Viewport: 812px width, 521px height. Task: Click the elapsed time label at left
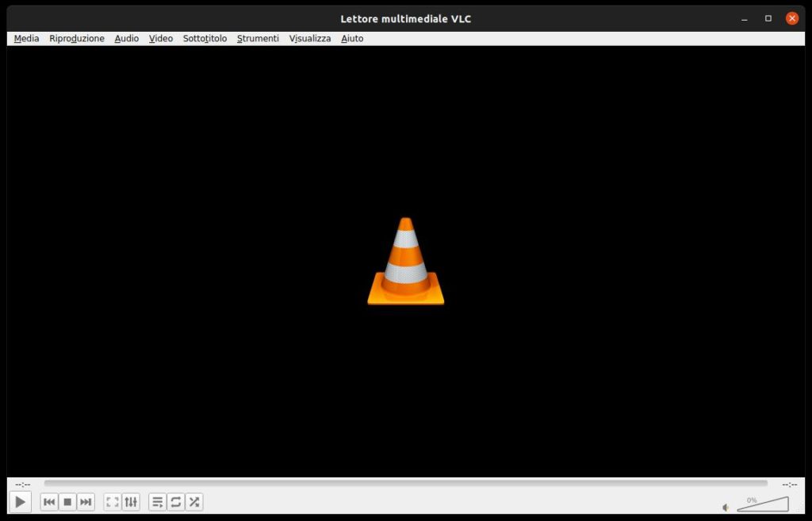click(x=23, y=485)
